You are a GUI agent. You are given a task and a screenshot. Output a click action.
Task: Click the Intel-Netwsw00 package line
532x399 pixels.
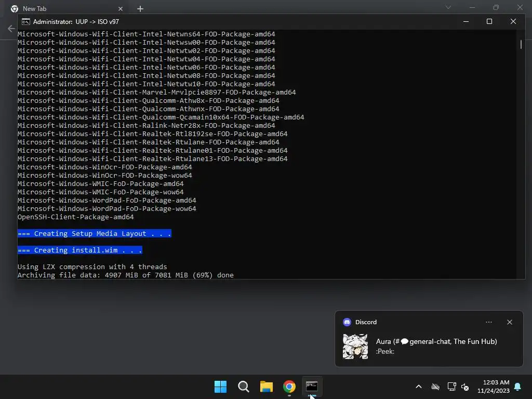[146, 43]
